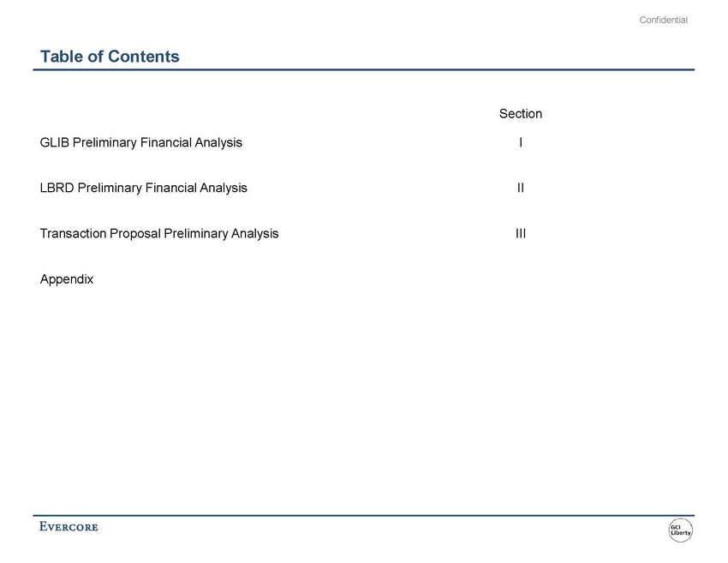
Task: Select the Section column header
Action: 521,113
